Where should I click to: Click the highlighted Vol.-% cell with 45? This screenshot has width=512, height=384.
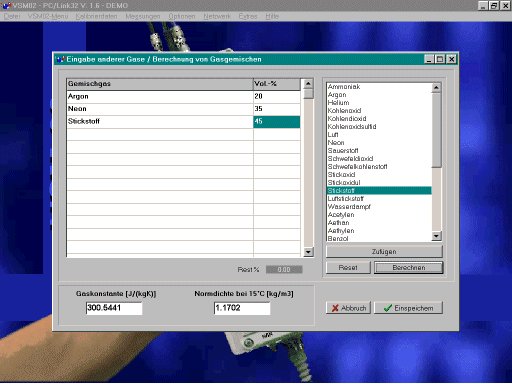(x=277, y=122)
